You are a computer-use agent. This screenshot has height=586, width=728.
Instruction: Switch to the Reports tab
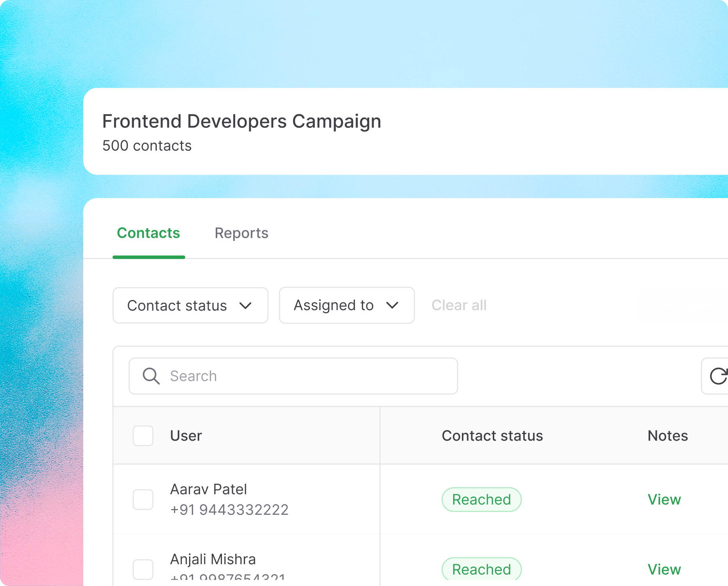(241, 233)
